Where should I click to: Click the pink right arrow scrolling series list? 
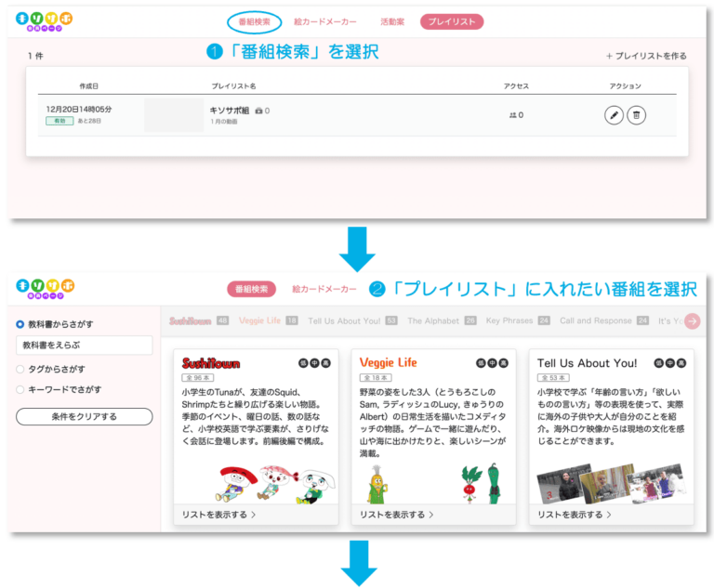point(692,321)
